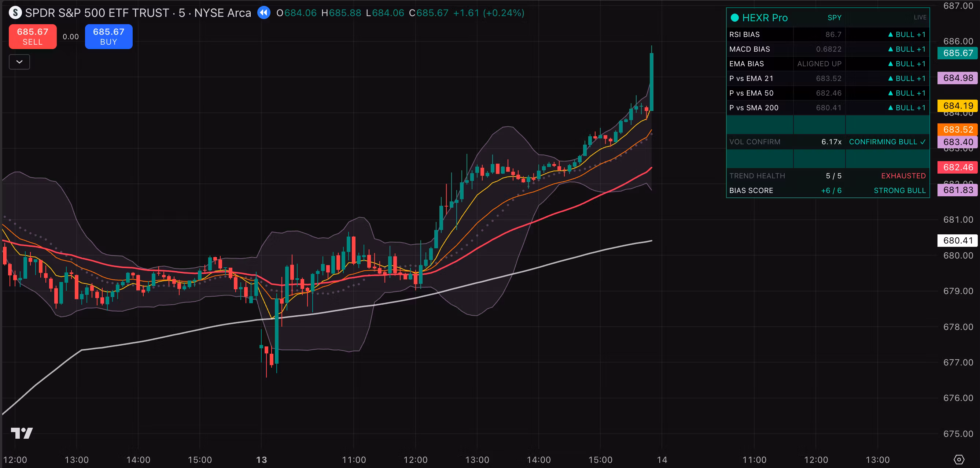980x468 pixels.
Task: Click the 5 / 5 trend health value
Action: pos(833,176)
